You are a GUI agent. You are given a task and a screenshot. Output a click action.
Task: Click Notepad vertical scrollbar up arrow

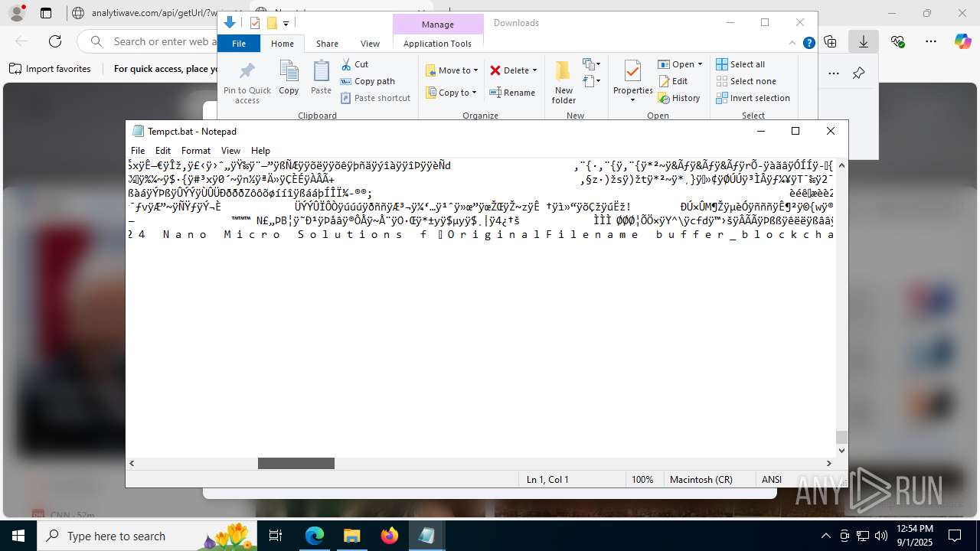(841, 165)
